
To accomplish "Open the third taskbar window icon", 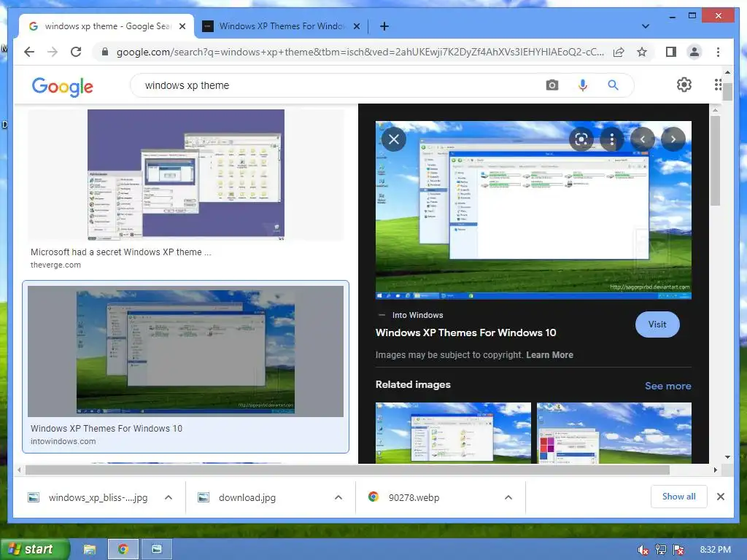I will click(x=157, y=549).
